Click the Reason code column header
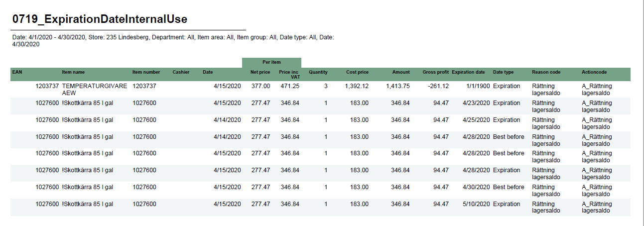This screenshot has height=226, width=644. coord(546,72)
